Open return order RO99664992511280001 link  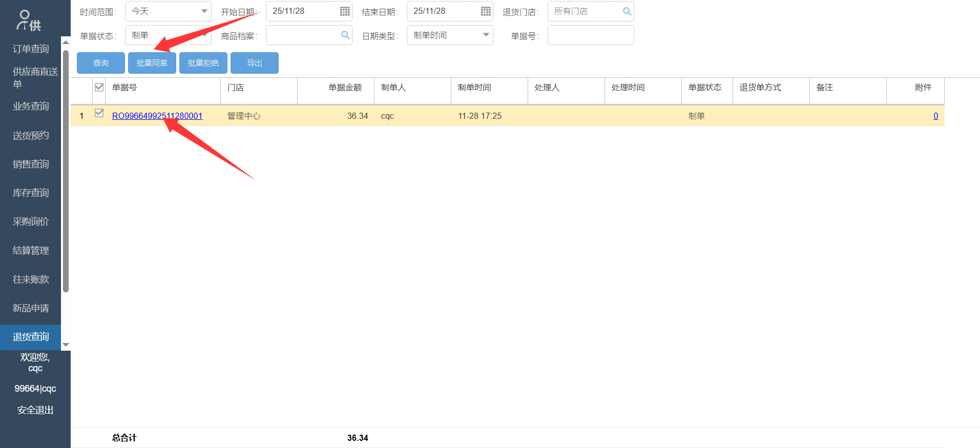click(157, 116)
